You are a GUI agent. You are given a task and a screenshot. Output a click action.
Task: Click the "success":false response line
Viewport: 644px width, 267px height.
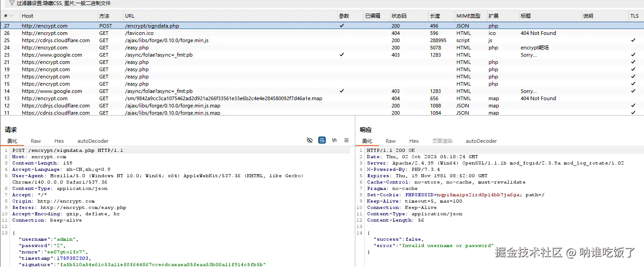[398, 239]
